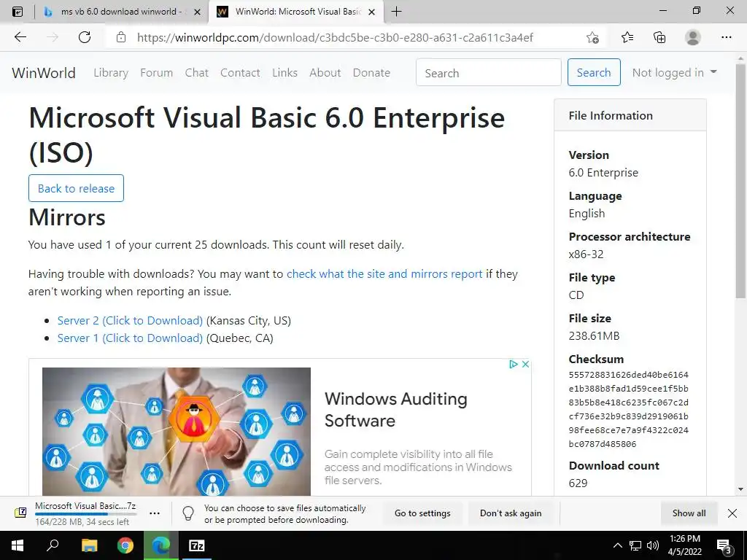Open the Donate page
This screenshot has height=560, width=747.
click(x=371, y=73)
